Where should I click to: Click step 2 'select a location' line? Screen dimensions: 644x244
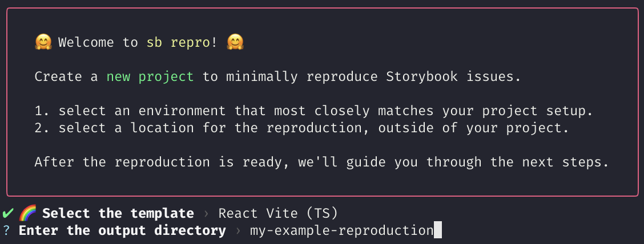[302, 128]
